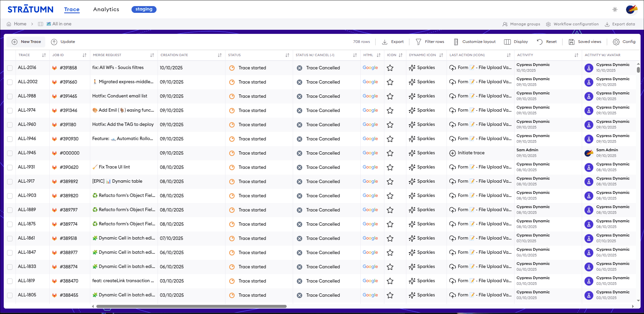Screen dimensions: 644x314
Task: Tick the ALL-1945 row checkbox
Action: tap(10, 153)
